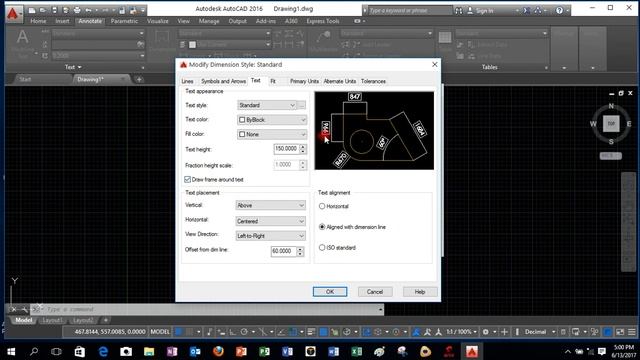Open the Windows Start menu
The width and height of the screenshot is (640, 360).
11,351
